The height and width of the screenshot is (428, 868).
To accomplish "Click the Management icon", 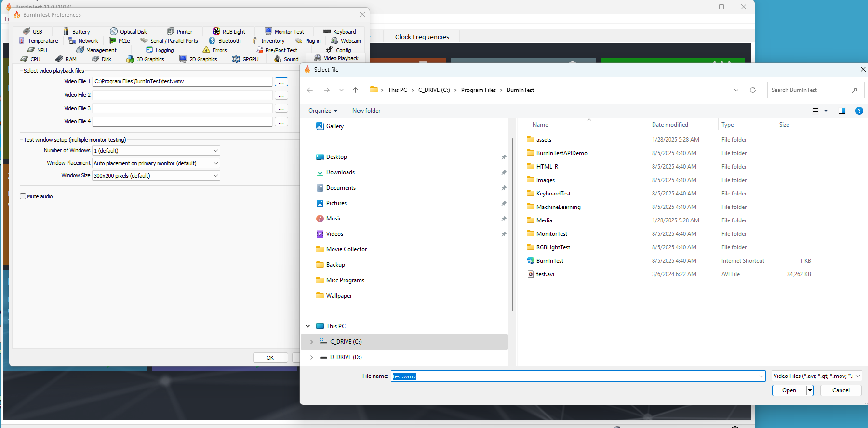I will [80, 50].
